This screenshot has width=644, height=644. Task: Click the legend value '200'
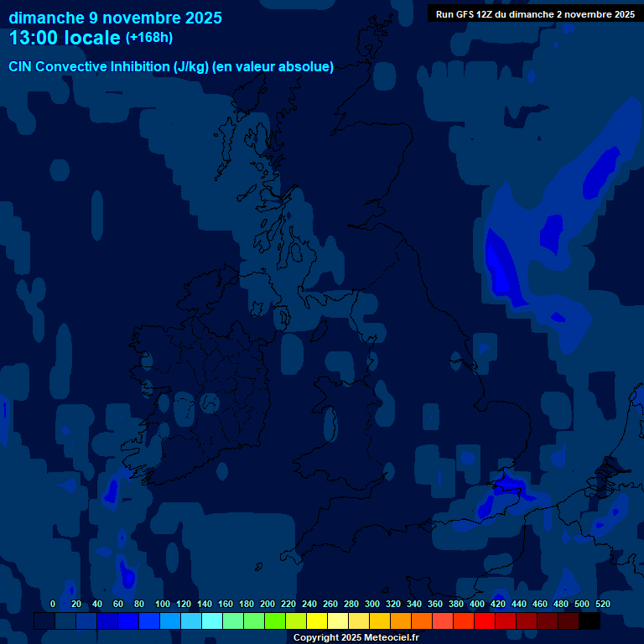[x=267, y=604]
